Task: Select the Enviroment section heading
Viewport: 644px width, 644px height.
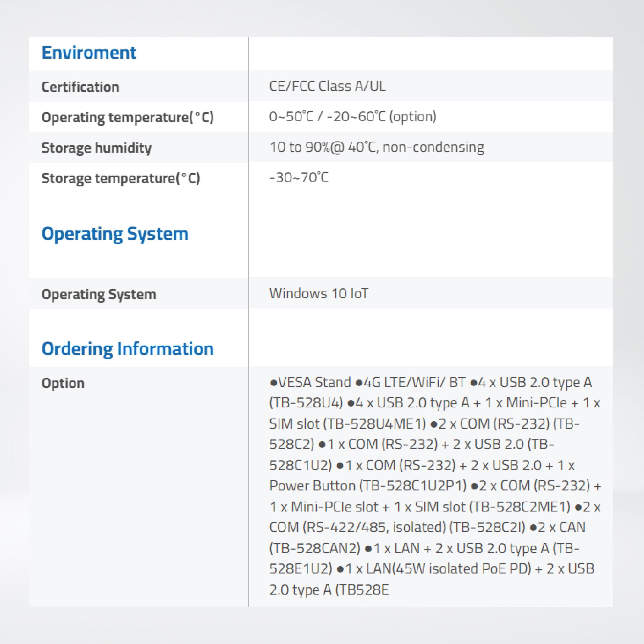Action: 89,53
